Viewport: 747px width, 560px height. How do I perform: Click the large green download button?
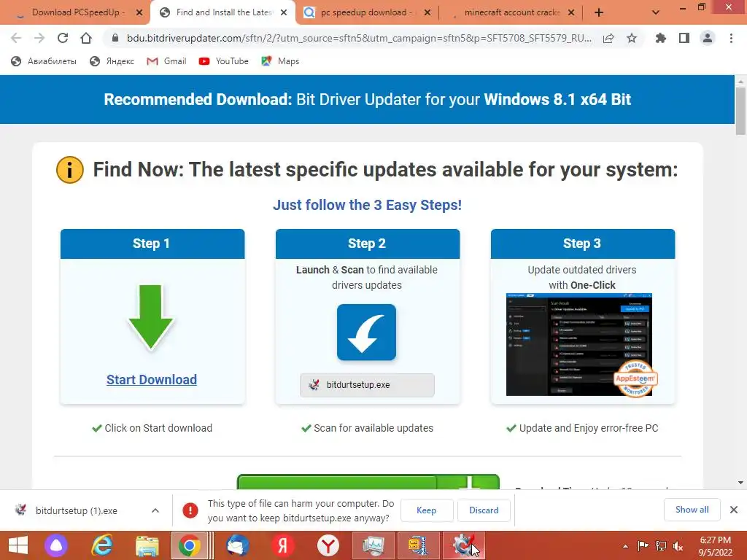(368, 481)
